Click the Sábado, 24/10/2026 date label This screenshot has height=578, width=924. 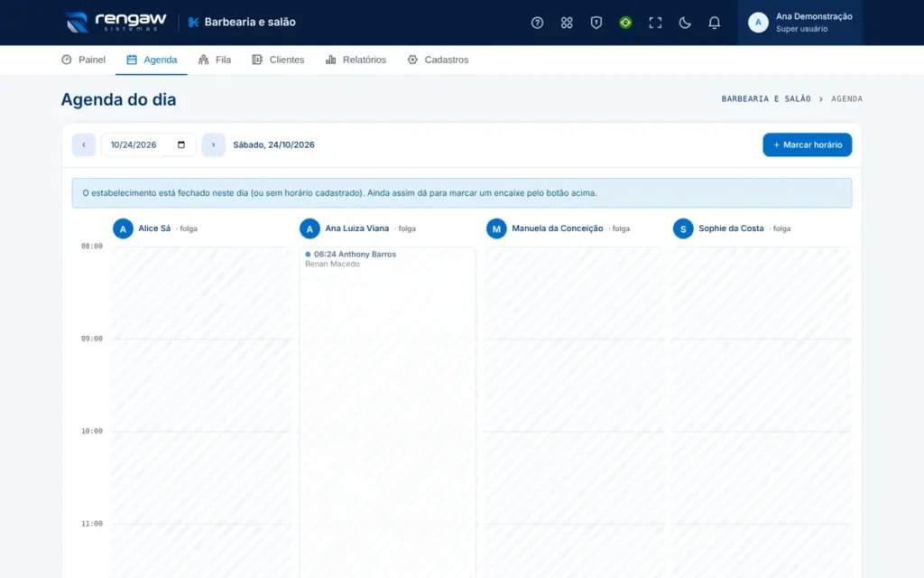(x=274, y=144)
